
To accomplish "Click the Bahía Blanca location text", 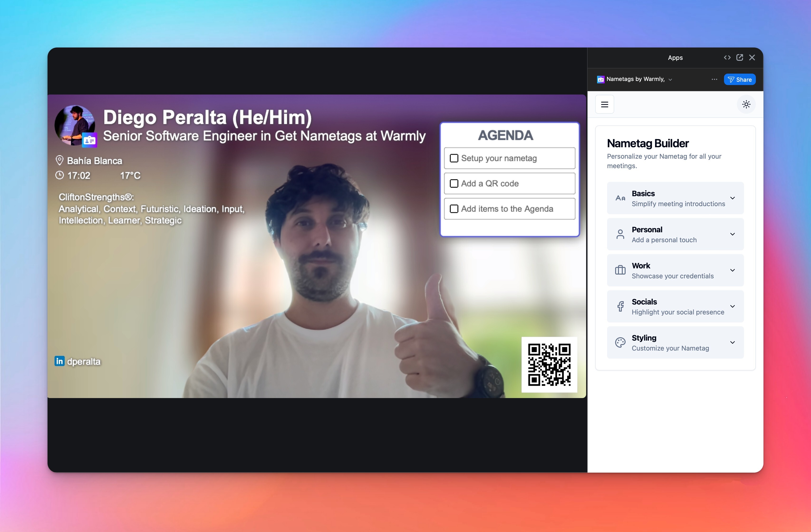I will pos(94,161).
